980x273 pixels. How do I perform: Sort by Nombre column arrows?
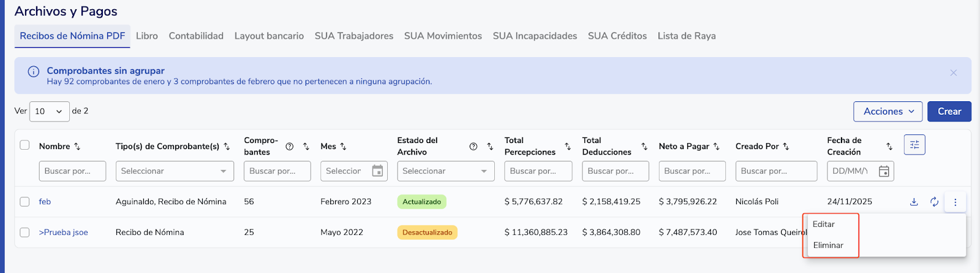click(x=77, y=147)
